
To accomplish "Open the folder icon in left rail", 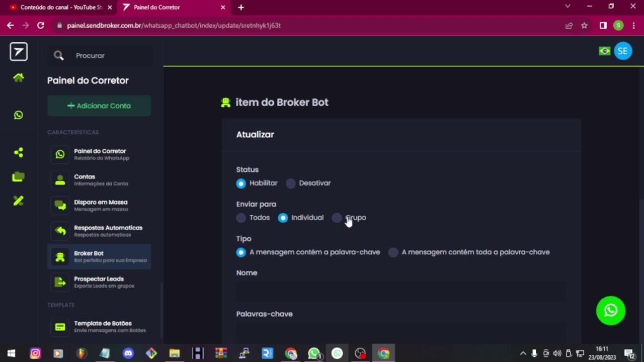I will pos(19,176).
